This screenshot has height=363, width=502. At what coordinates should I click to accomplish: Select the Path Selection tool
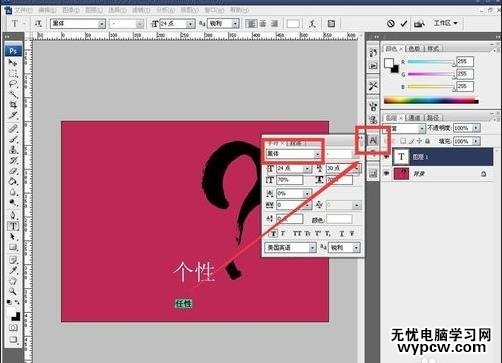tap(13, 237)
